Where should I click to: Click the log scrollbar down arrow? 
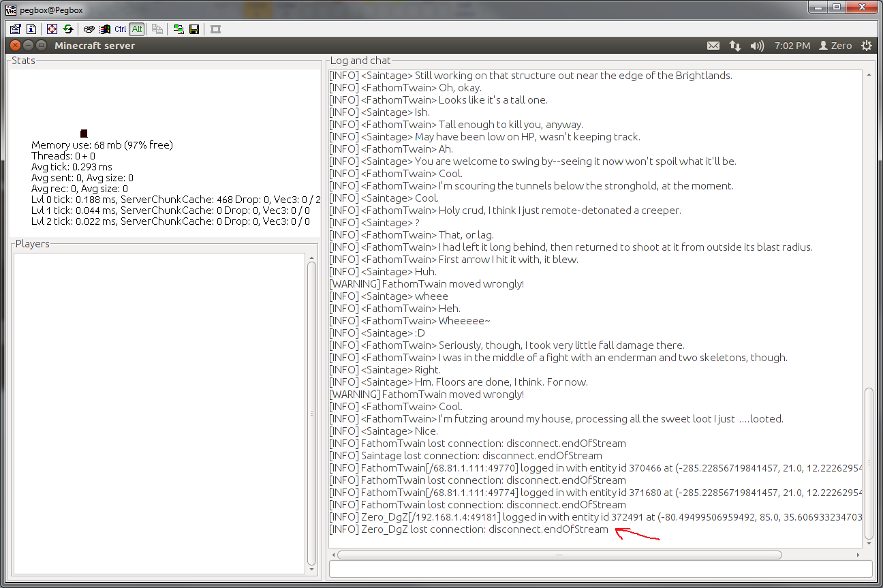click(x=868, y=544)
